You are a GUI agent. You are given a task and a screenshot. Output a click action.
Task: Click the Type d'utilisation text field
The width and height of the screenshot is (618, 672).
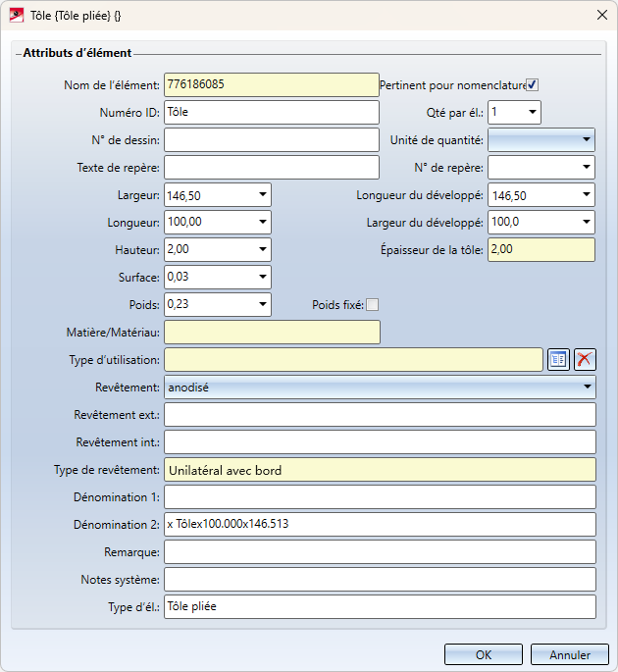click(x=353, y=360)
